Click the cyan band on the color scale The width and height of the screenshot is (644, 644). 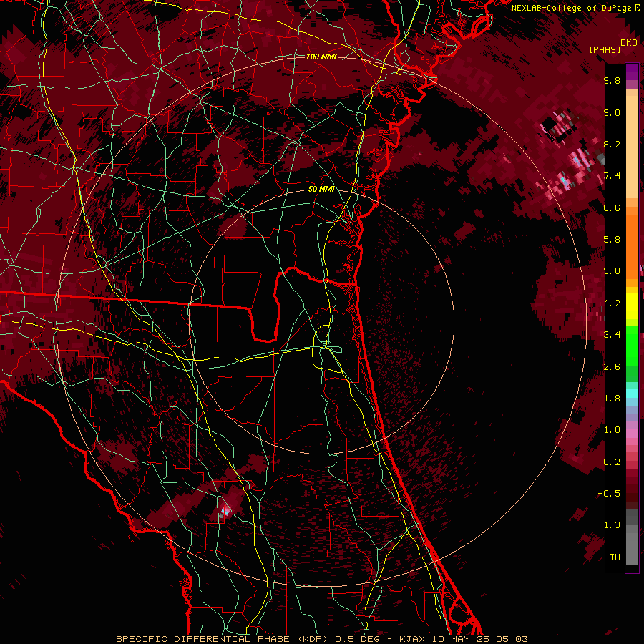point(632,394)
